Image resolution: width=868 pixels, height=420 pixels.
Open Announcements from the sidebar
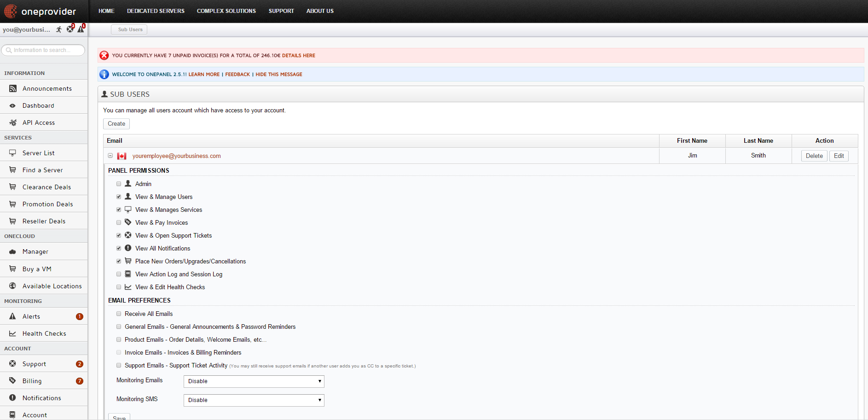tap(47, 88)
